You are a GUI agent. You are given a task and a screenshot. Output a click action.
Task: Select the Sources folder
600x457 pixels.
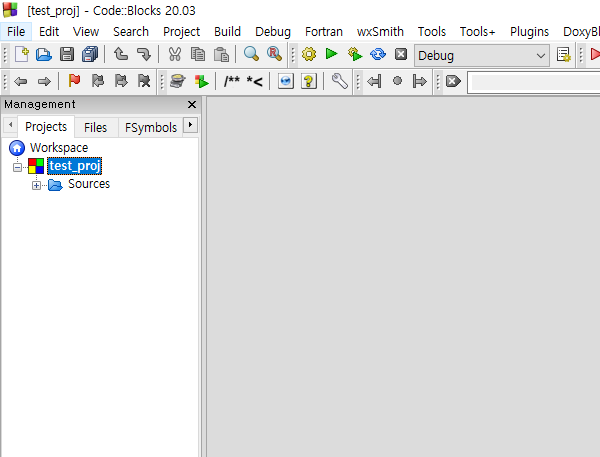89,184
